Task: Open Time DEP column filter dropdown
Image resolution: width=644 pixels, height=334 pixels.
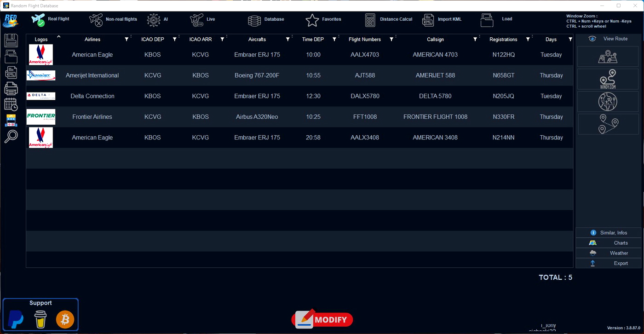Action: coord(334,40)
